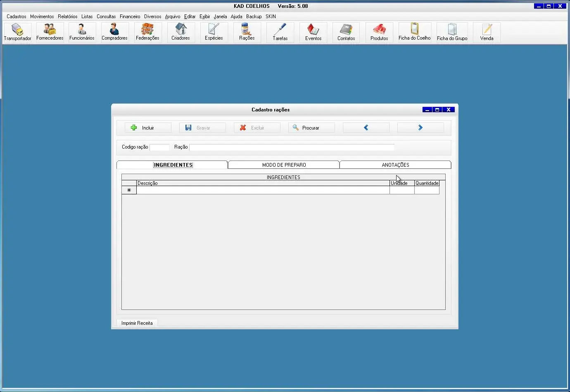Launch Tarefas from the toolbar

[x=280, y=32]
